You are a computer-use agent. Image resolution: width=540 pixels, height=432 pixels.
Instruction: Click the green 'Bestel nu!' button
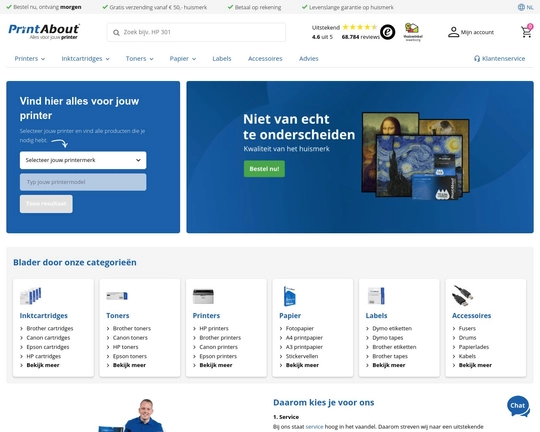(264, 169)
